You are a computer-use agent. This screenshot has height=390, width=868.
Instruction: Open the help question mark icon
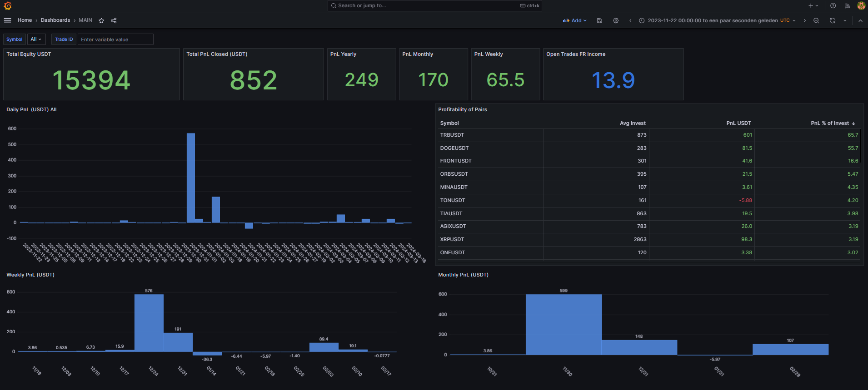(x=833, y=6)
